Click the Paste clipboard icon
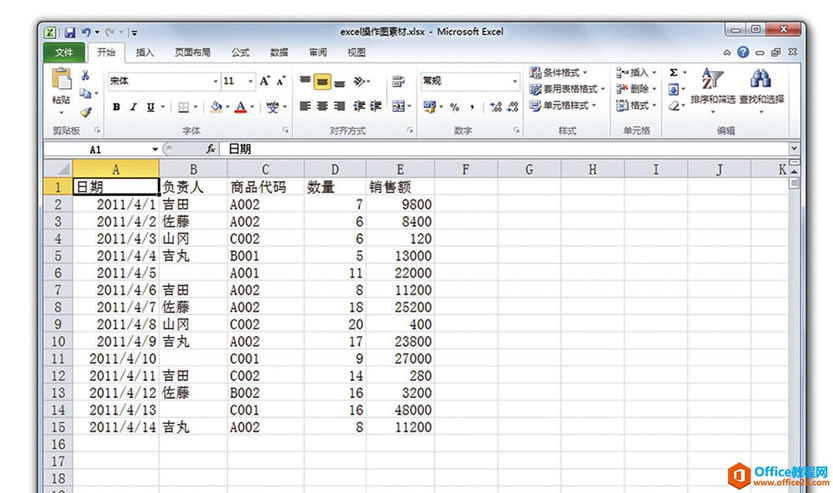 tap(61, 79)
